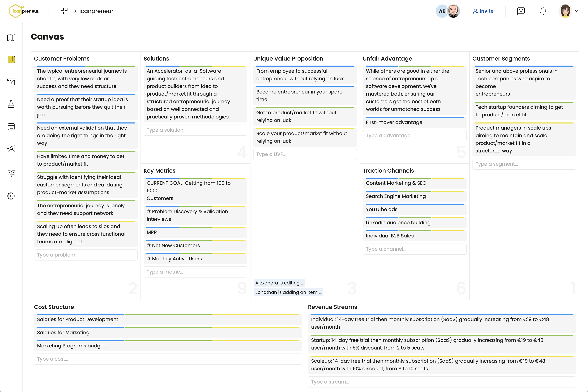Screen dimensions: 588x392
Task: Open the A-Z glossary sidebar icon
Action: pos(11,173)
